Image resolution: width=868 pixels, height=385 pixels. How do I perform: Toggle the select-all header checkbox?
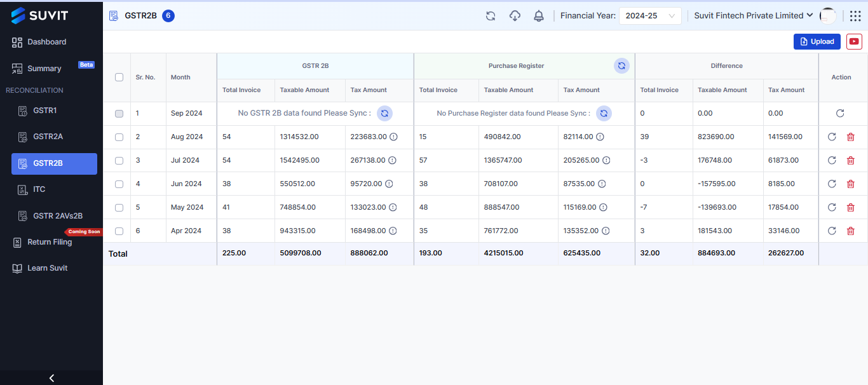point(119,78)
